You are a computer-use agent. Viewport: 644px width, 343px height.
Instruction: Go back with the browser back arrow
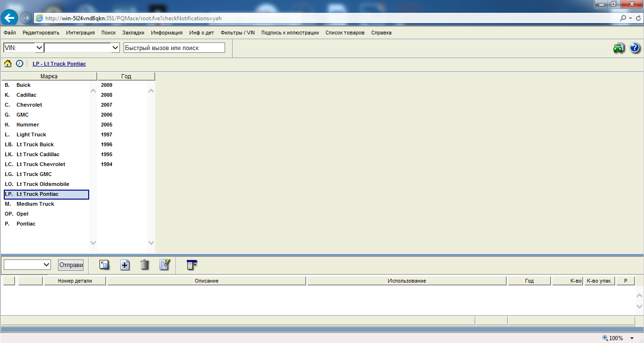pyautogui.click(x=9, y=18)
